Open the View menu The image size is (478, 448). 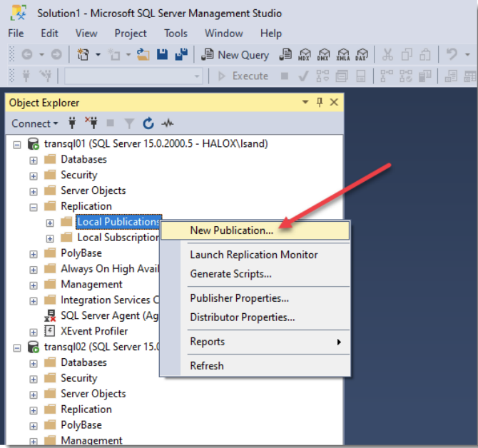point(86,34)
